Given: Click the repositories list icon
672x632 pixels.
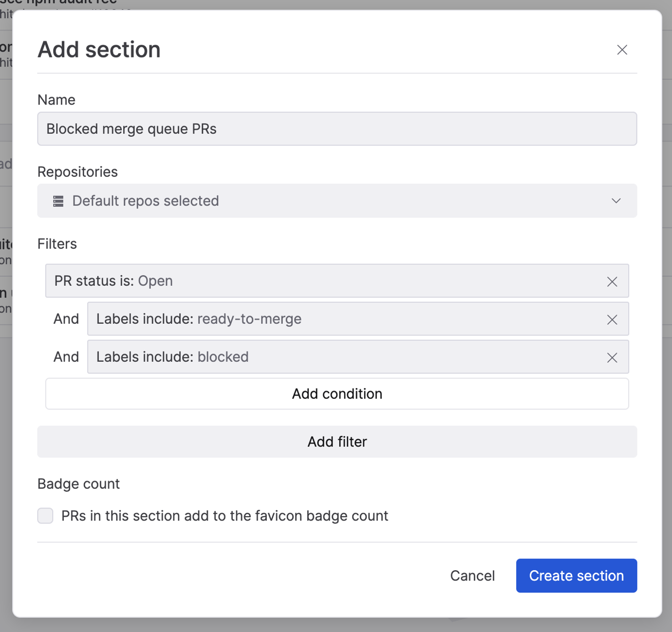Looking at the screenshot, I should [58, 201].
